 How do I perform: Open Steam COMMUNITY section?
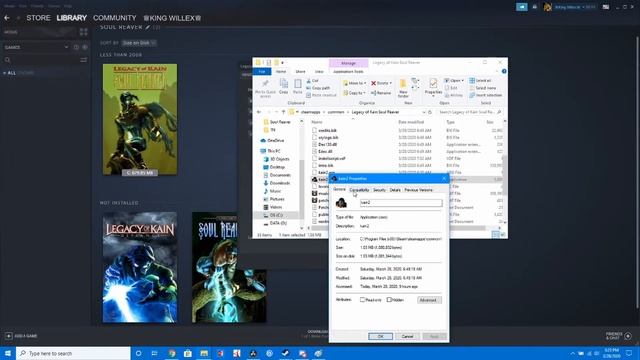coord(115,18)
